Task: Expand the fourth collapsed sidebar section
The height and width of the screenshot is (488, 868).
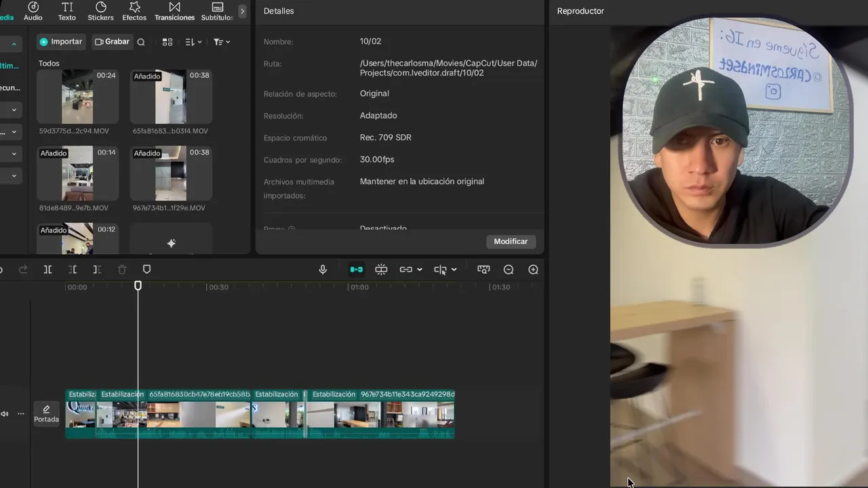Action: click(x=14, y=176)
